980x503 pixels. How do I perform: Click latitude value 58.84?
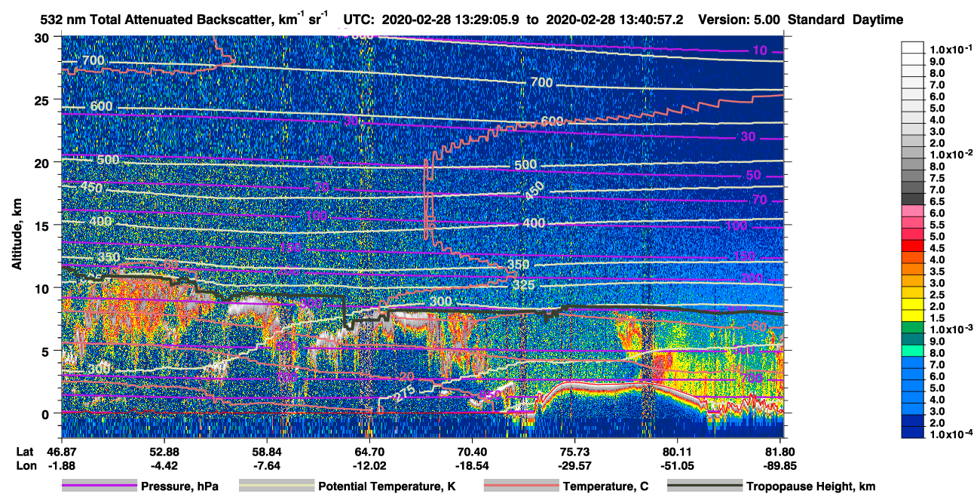267,451
